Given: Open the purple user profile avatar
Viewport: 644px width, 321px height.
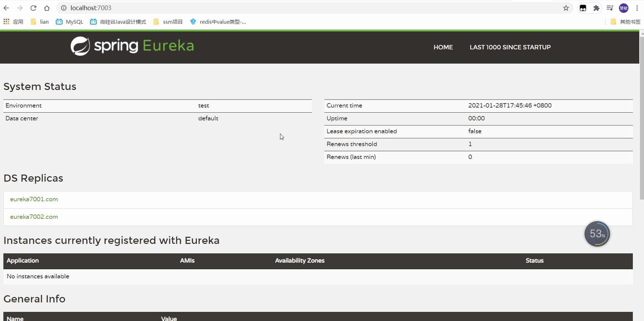Looking at the screenshot, I should [x=624, y=8].
